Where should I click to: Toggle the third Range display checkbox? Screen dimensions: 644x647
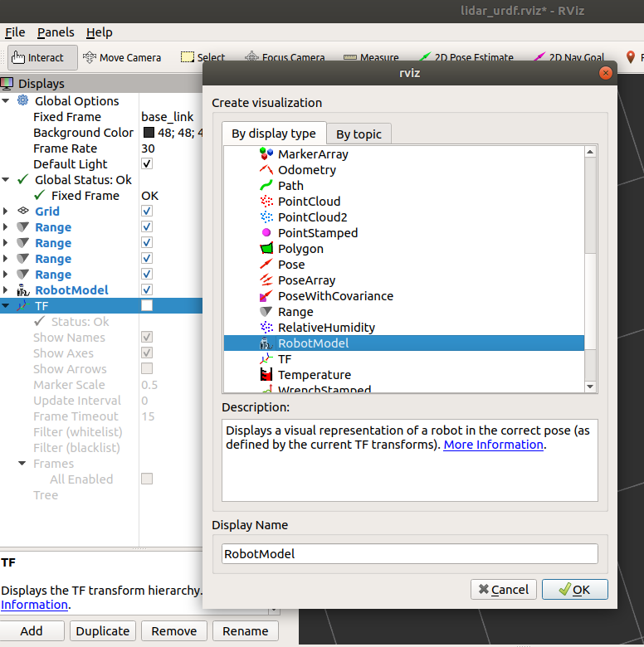(147, 258)
